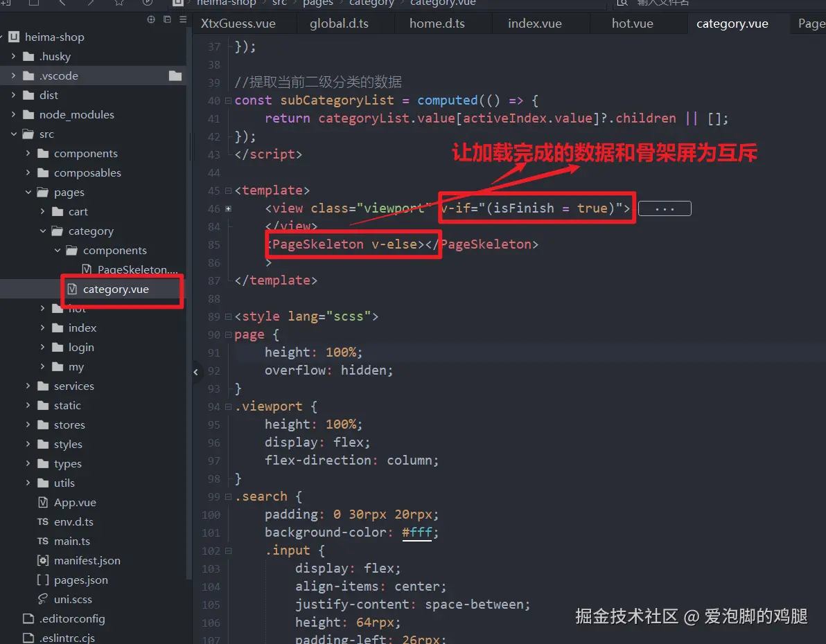
Task: Open manifest.json in the file tree
Action: coord(87,560)
